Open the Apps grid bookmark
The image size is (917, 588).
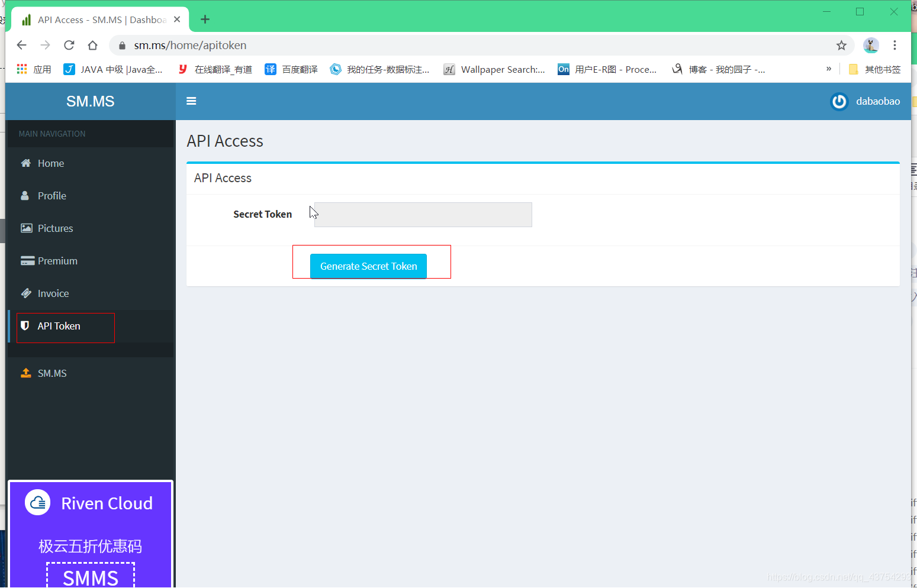click(x=34, y=69)
